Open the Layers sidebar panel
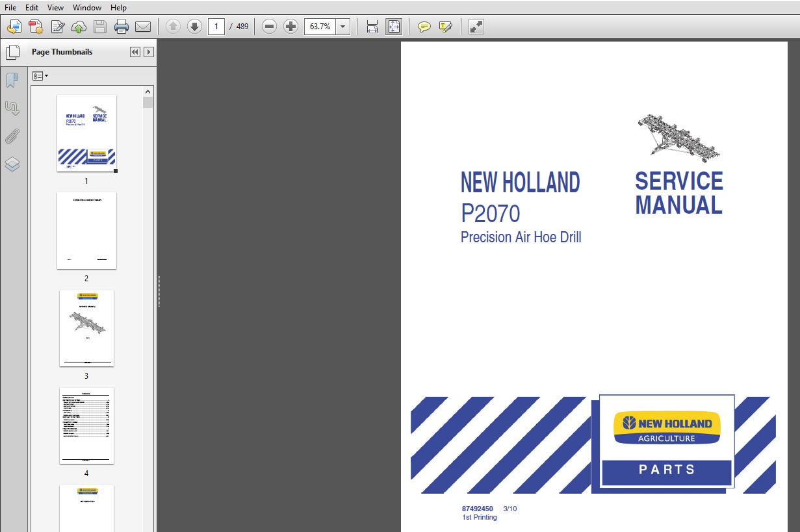This screenshot has width=800, height=532. 12,164
